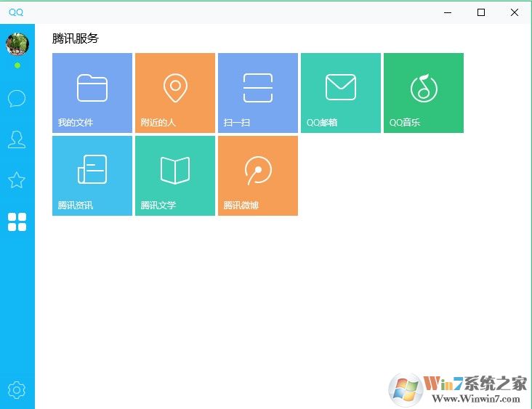Viewport: 532px width, 409px height.
Task: Click the 腾讯服务 section heading
Action: 76,39
